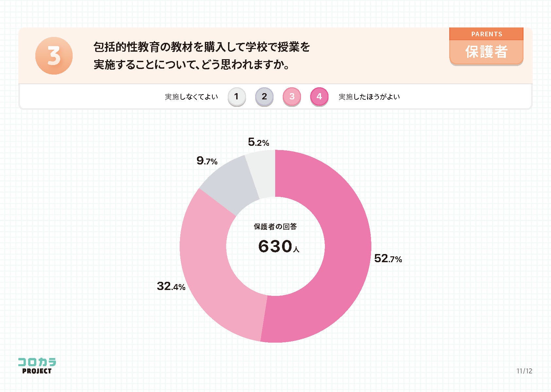The width and height of the screenshot is (551, 392).
Task: Select legend circle number 1
Action: pos(236,96)
